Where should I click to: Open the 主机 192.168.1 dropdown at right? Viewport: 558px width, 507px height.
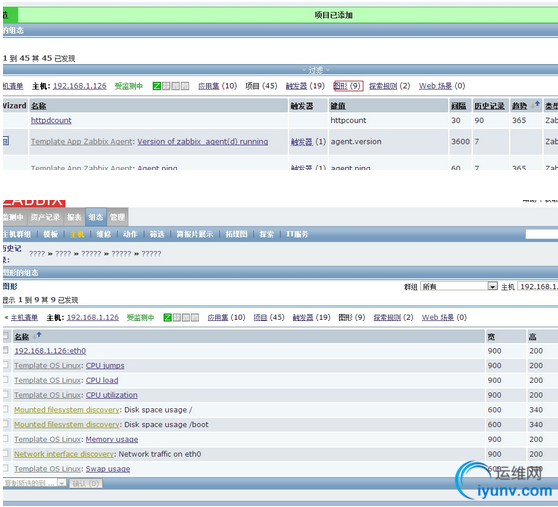pos(538,286)
